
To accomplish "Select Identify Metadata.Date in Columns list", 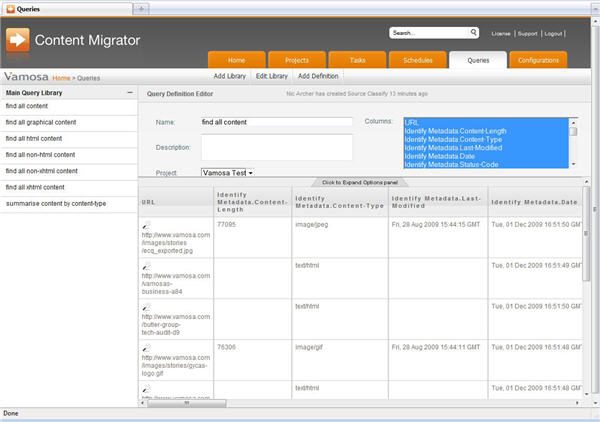I will click(x=486, y=156).
